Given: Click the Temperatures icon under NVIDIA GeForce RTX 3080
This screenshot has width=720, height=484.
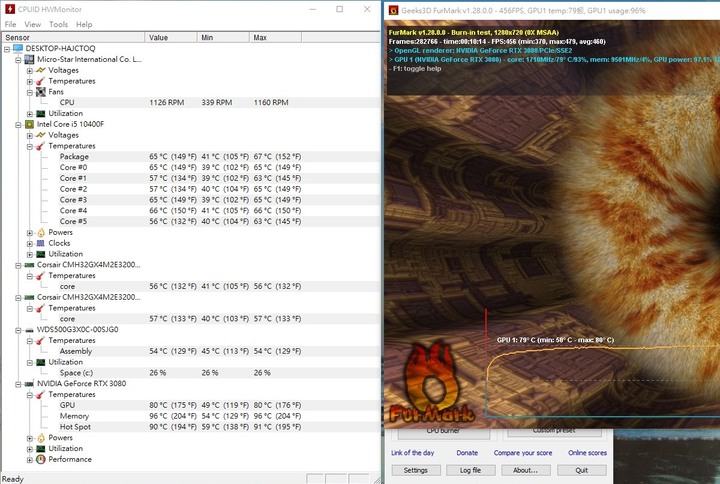Looking at the screenshot, I should coord(41,394).
